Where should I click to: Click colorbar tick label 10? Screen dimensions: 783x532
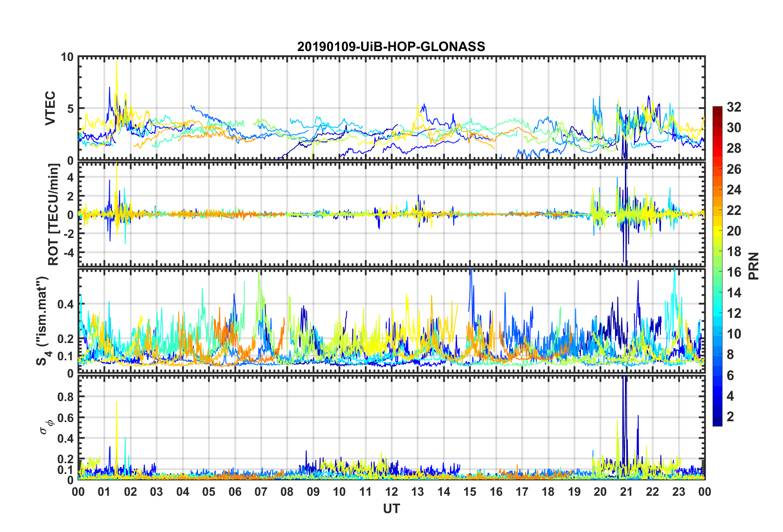click(734, 334)
